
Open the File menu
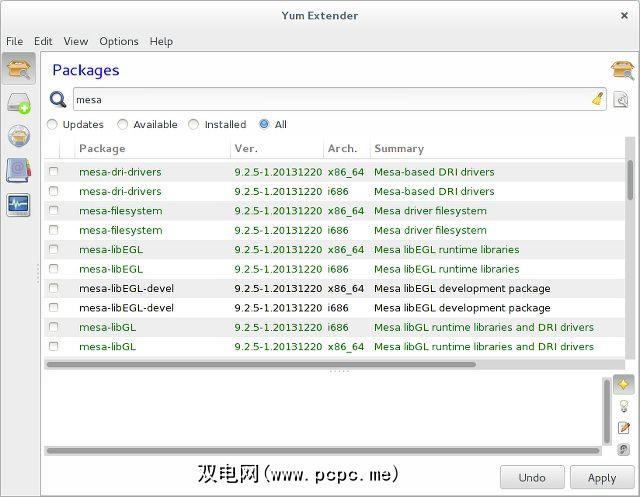14,41
